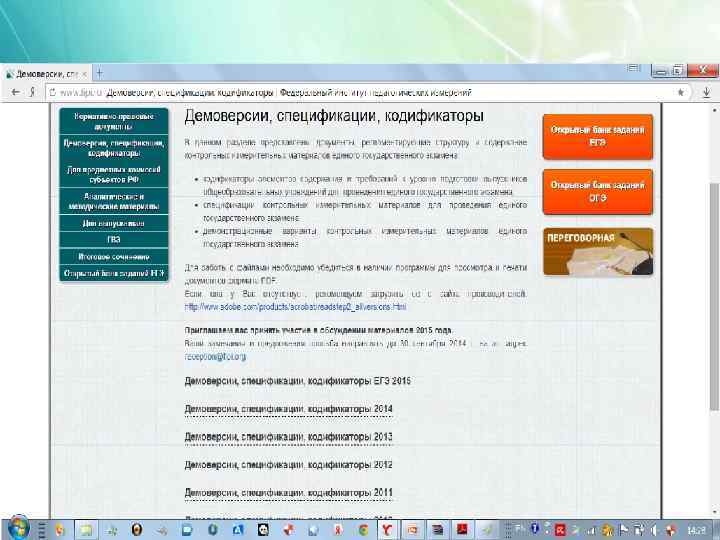Reload the page using the refresh icon
The image size is (720, 540).
click(52, 93)
